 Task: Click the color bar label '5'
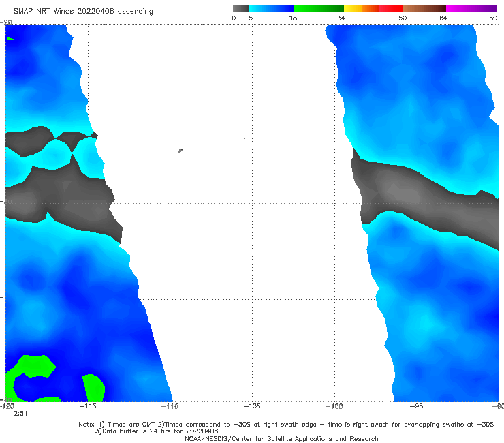pos(251,18)
